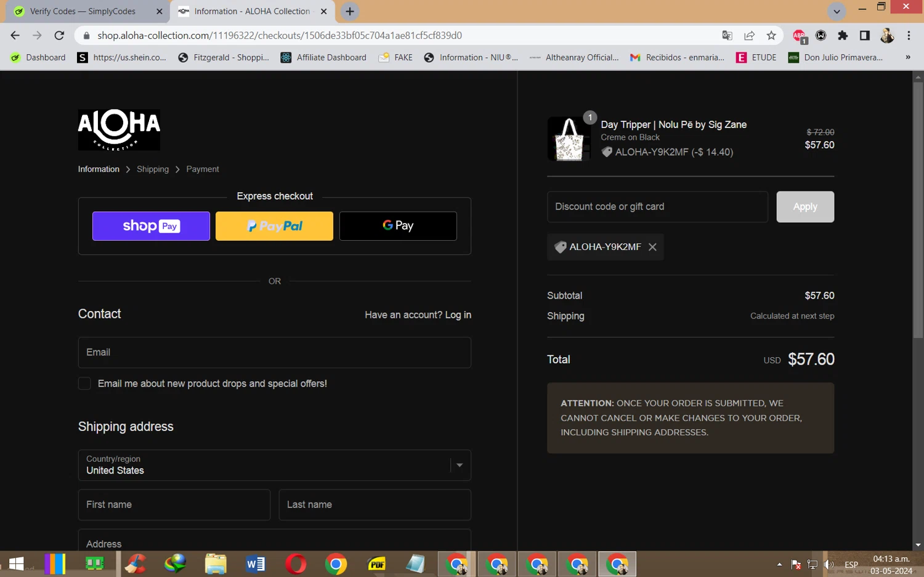This screenshot has width=924, height=577.
Task: Focus the Last name field
Action: point(375,505)
